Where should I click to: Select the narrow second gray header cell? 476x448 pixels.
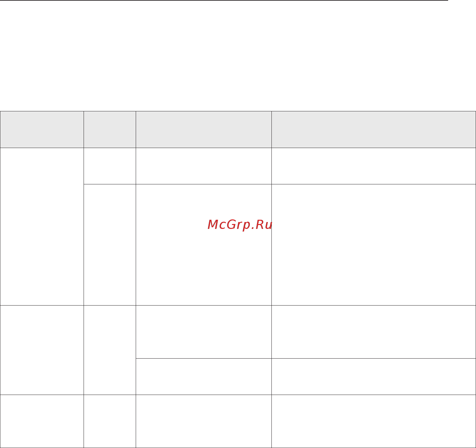[x=110, y=130]
